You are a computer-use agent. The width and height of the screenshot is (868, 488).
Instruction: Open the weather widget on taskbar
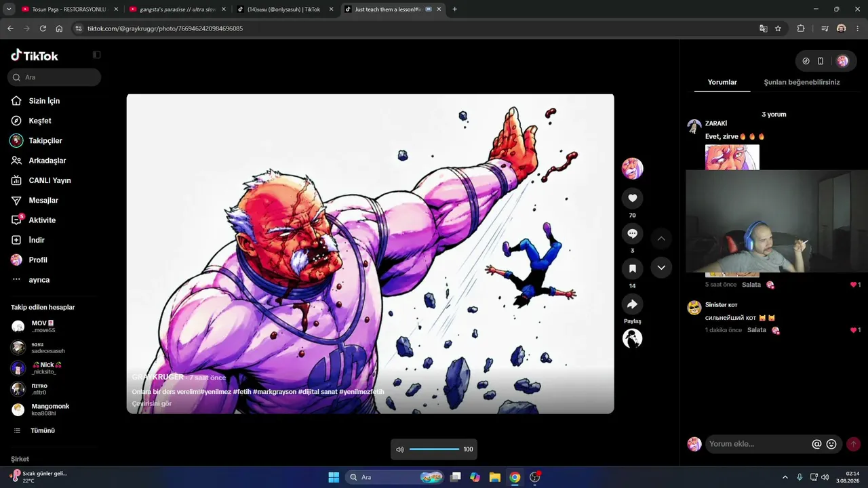[39, 476]
